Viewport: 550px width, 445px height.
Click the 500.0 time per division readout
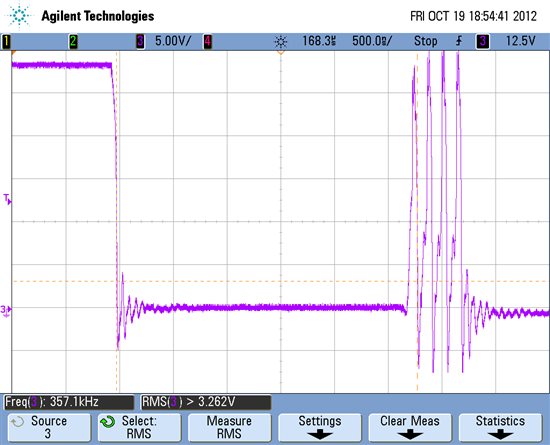tap(372, 41)
